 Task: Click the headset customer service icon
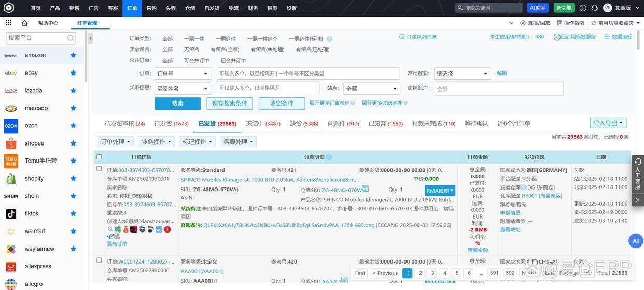point(594,8)
